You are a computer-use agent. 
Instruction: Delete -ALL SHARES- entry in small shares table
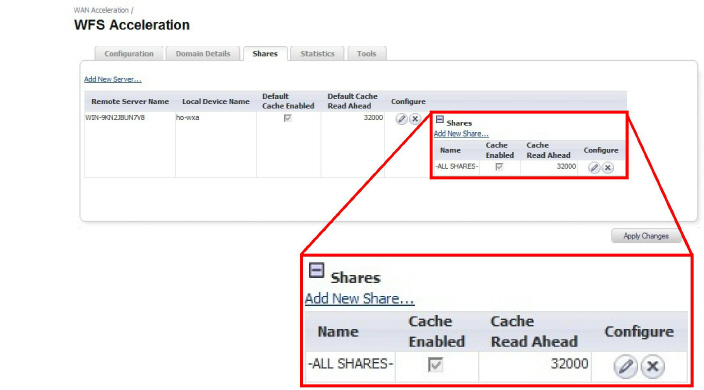pyautogui.click(x=608, y=167)
